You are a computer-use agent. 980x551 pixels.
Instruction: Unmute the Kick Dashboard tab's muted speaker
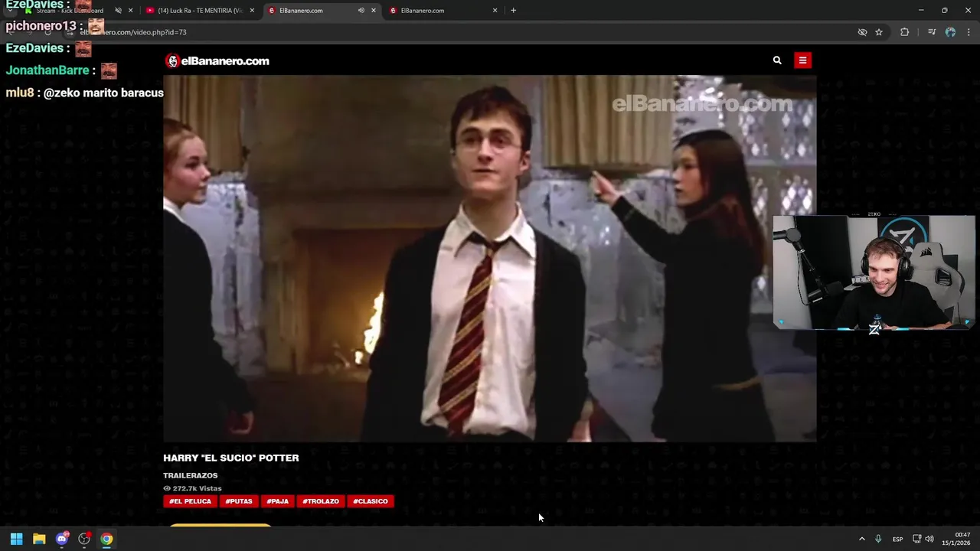pos(118,11)
